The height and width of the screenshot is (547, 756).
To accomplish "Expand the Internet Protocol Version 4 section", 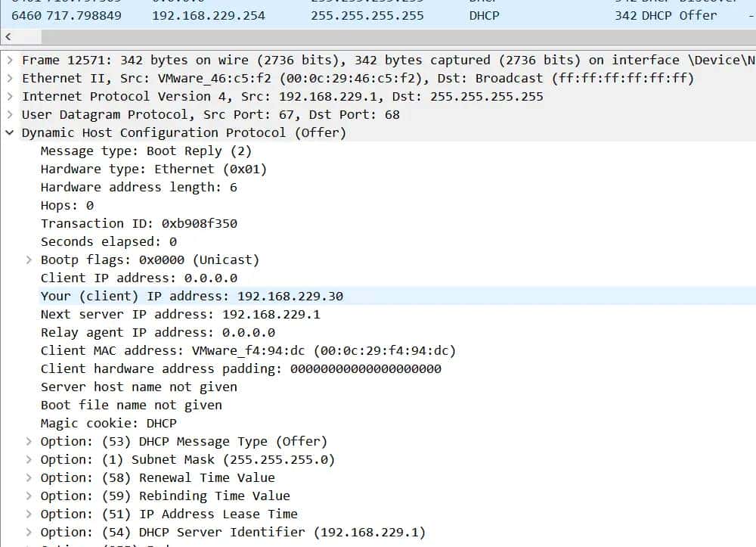I will tap(11, 96).
